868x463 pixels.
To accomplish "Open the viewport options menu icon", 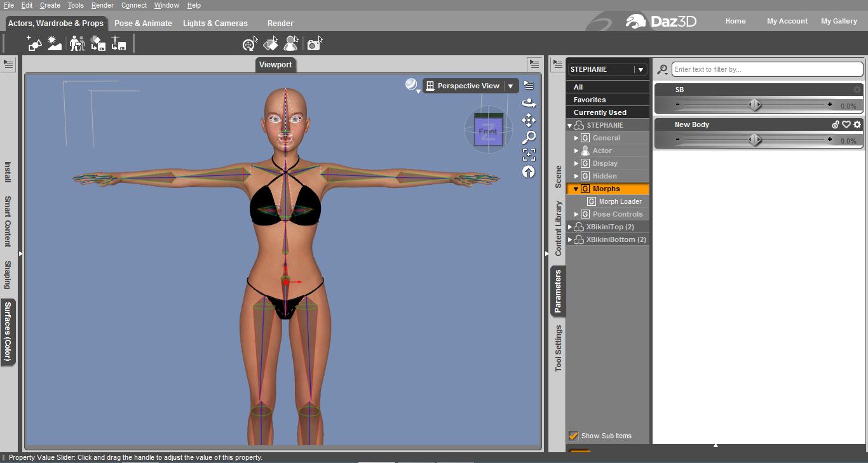I will tap(529, 85).
